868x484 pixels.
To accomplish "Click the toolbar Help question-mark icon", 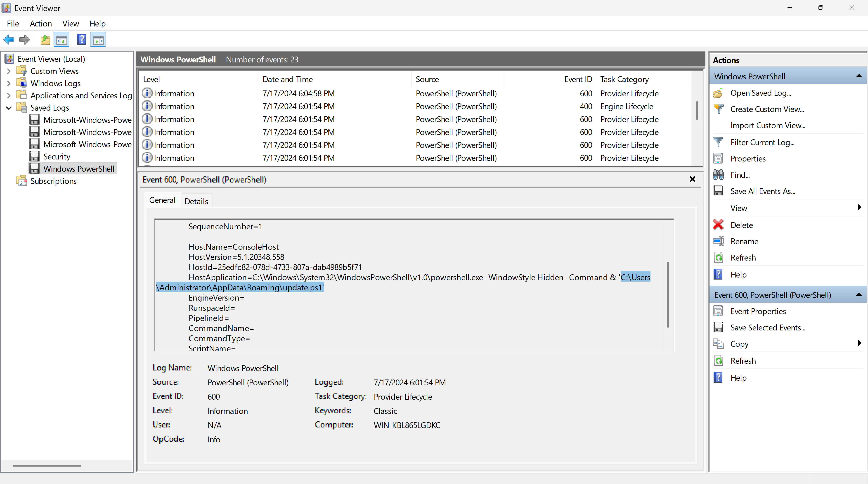I will pos(82,40).
